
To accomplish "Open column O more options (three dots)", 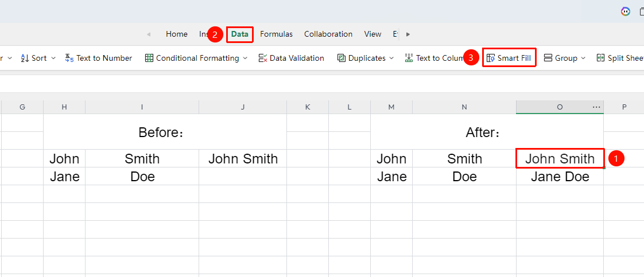I will coord(596,107).
